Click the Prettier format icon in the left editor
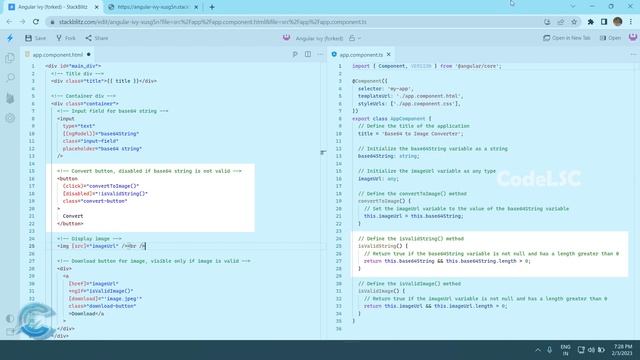 [x=295, y=54]
